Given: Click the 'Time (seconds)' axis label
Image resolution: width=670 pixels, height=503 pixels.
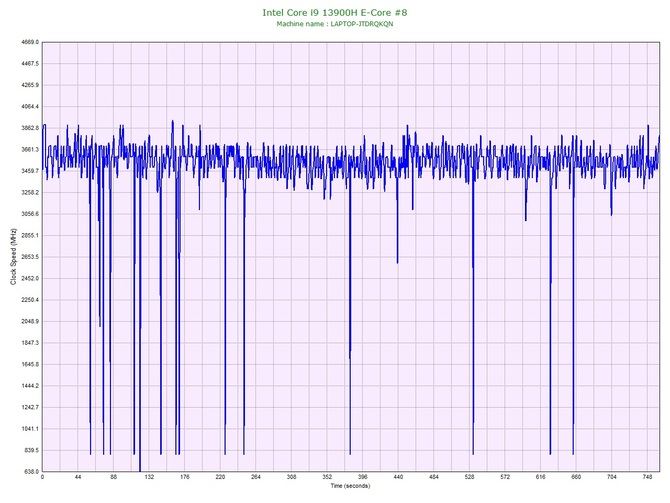Looking at the screenshot, I should 350,486.
